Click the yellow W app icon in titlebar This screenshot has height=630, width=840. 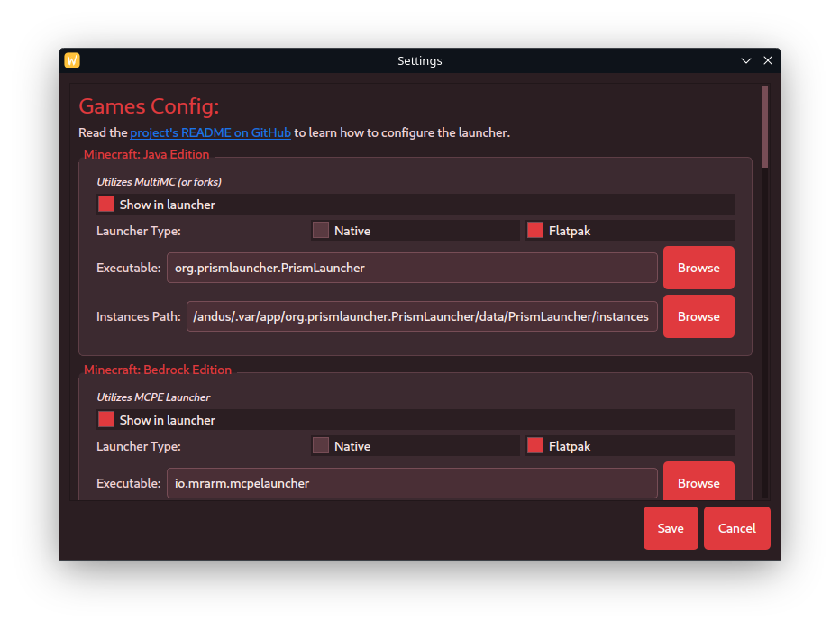(72, 60)
